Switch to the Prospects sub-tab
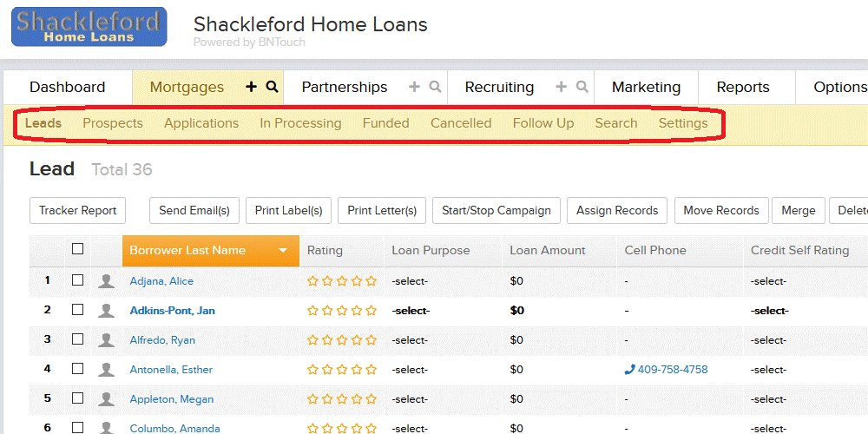 [x=113, y=123]
